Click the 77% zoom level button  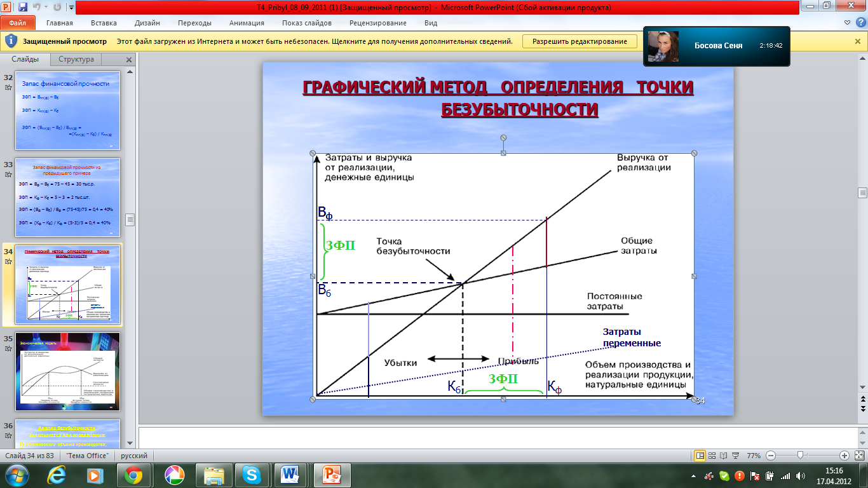[754, 456]
